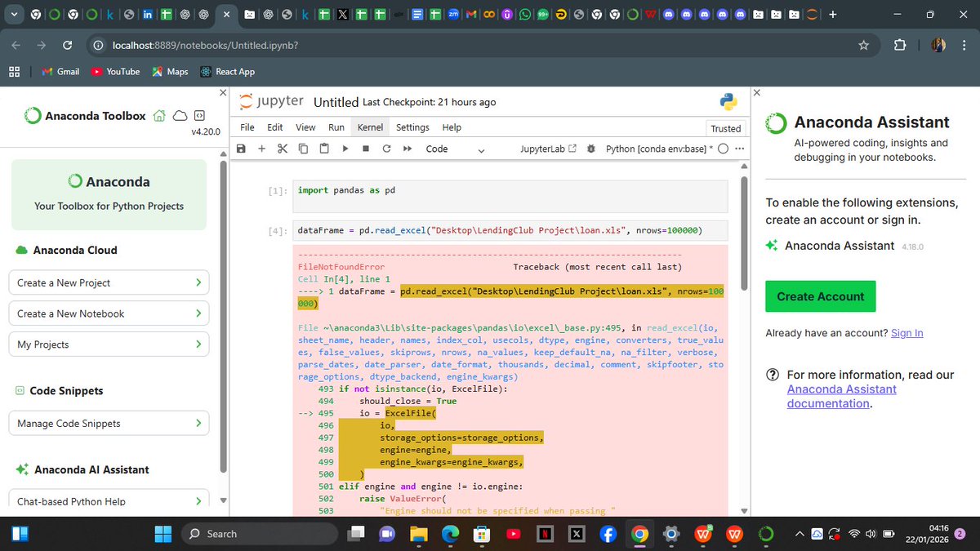Click the Sign In link
The width and height of the screenshot is (980, 551).
tap(907, 333)
